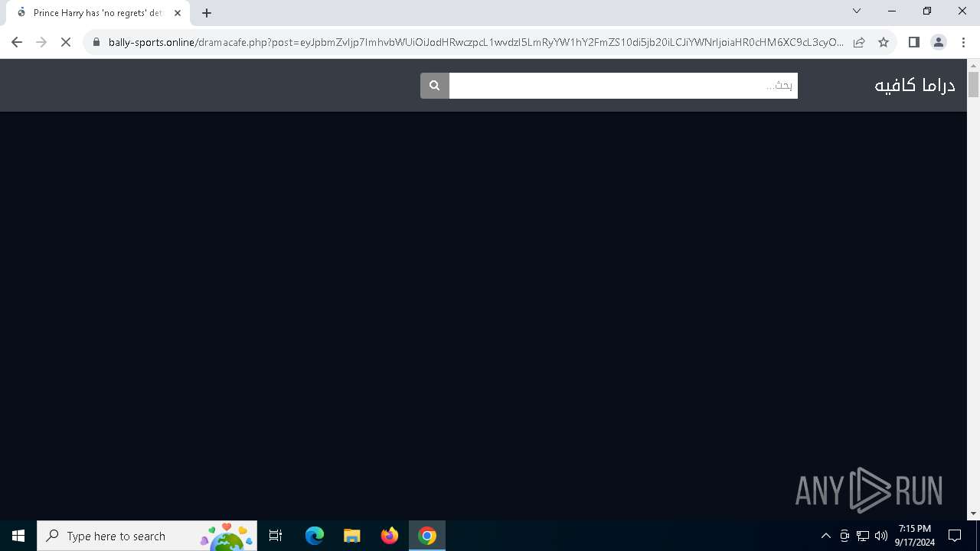Open the دراما كافيه site logo link
Image resolution: width=980 pixels, height=551 pixels.
pyautogui.click(x=914, y=85)
